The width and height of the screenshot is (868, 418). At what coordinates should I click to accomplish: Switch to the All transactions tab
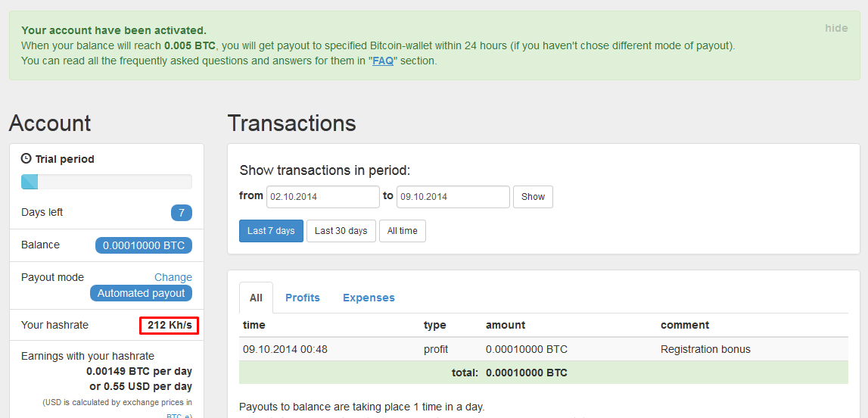[x=256, y=298]
